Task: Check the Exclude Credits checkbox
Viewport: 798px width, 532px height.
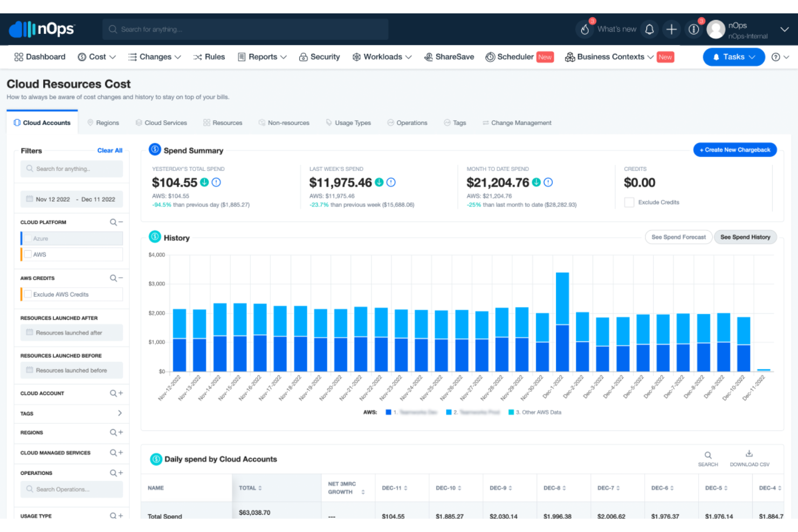Action: click(629, 202)
